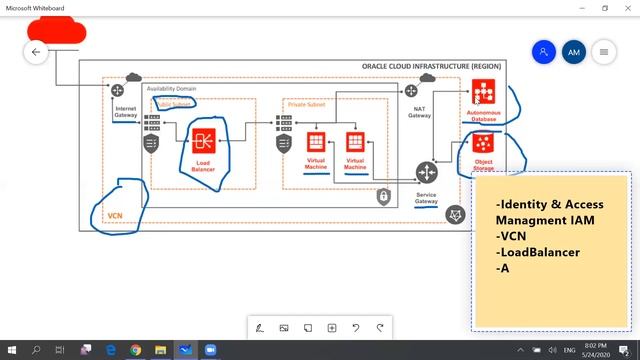Click the 'Availability Domain' label

[x=171, y=89]
